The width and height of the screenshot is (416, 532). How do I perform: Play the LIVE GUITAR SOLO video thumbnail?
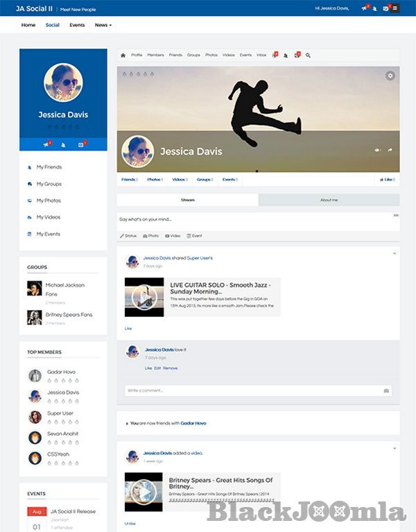[x=144, y=297]
